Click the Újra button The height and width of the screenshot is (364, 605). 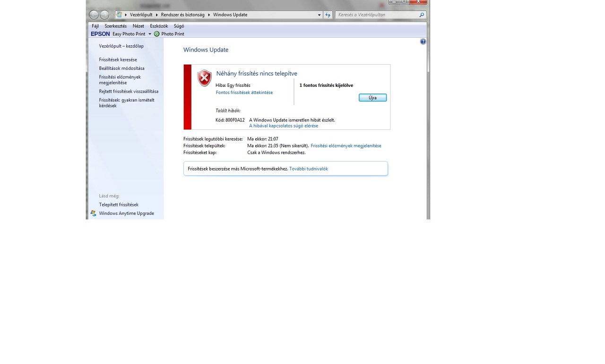click(372, 98)
